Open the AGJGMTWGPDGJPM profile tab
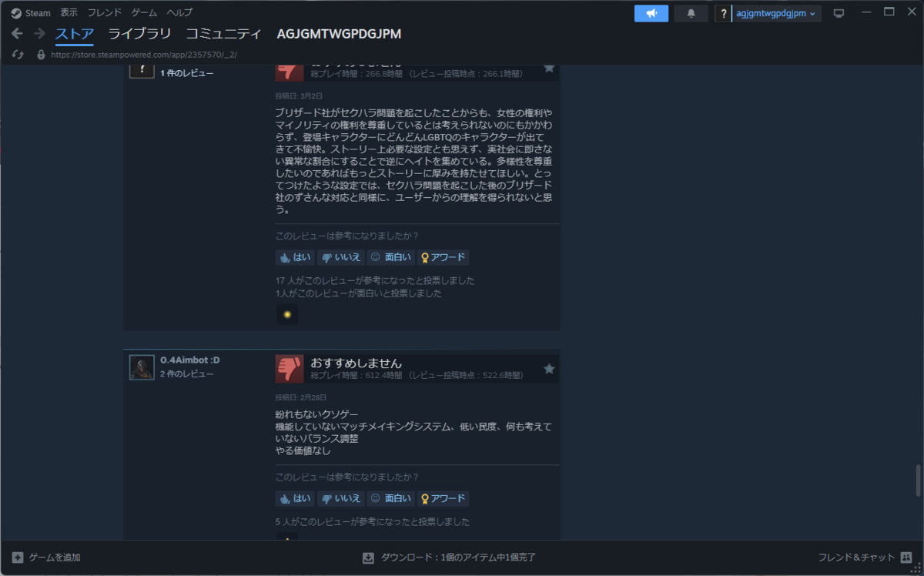Screen dimensions: 924x576 click(339, 34)
